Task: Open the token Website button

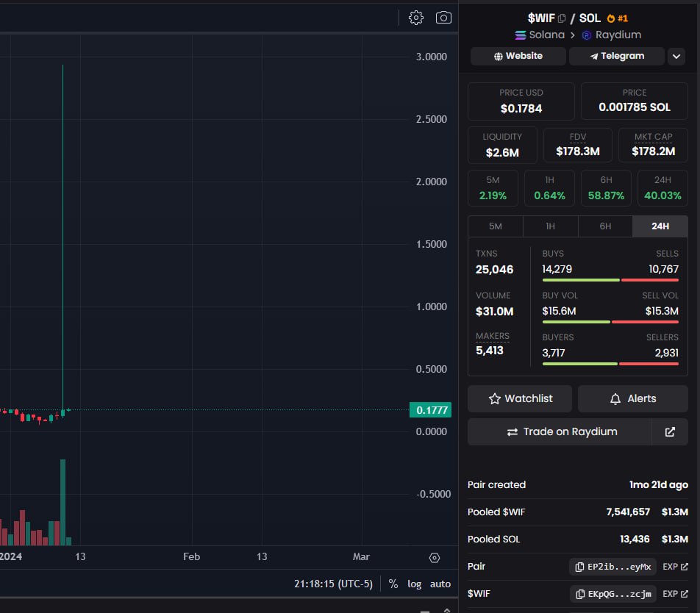Action: coord(518,56)
